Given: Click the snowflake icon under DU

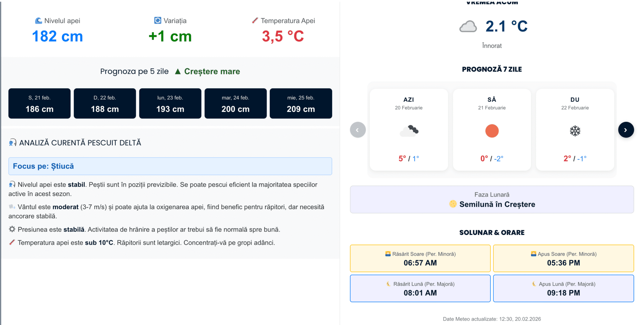Looking at the screenshot, I should pyautogui.click(x=575, y=130).
